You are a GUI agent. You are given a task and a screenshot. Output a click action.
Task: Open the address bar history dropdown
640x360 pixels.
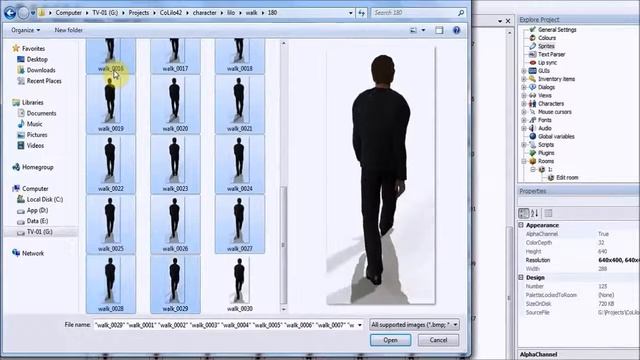pyautogui.click(x=351, y=13)
